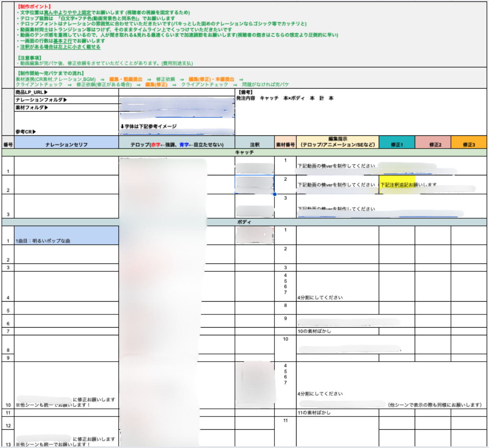Click the ナレーションセリフ column header
489x448 pixels.
coord(66,145)
